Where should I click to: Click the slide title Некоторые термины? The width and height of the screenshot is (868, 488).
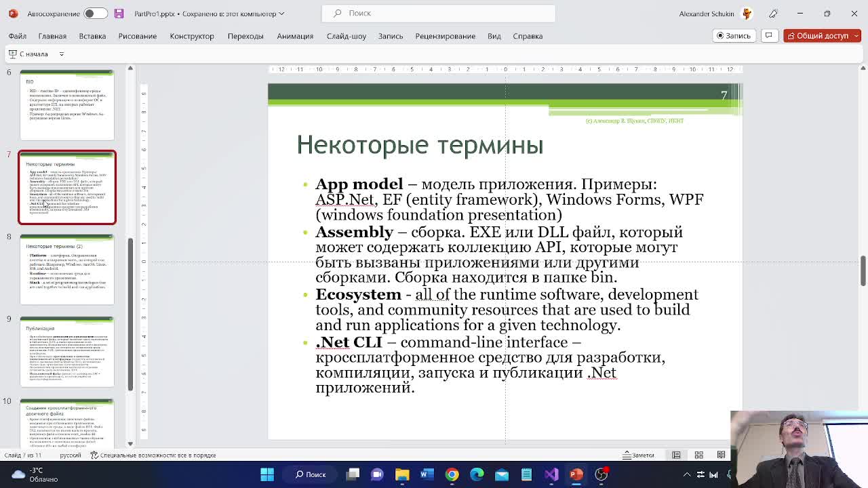420,145
